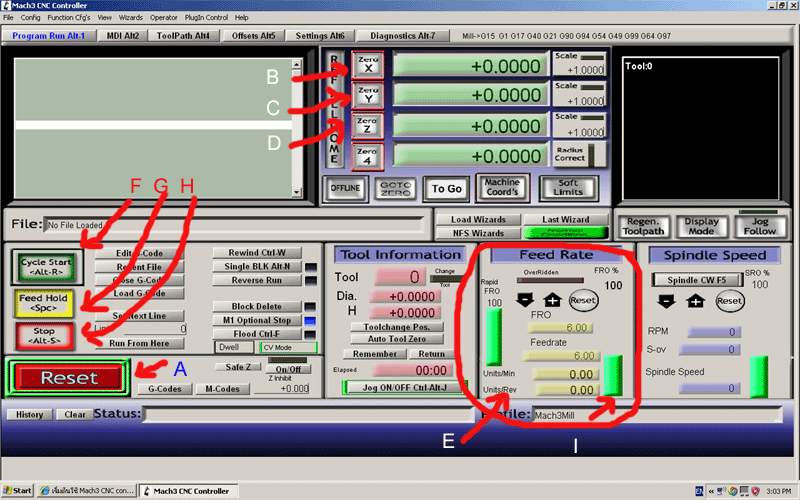Click the GOTO ZERO button

tap(395, 189)
